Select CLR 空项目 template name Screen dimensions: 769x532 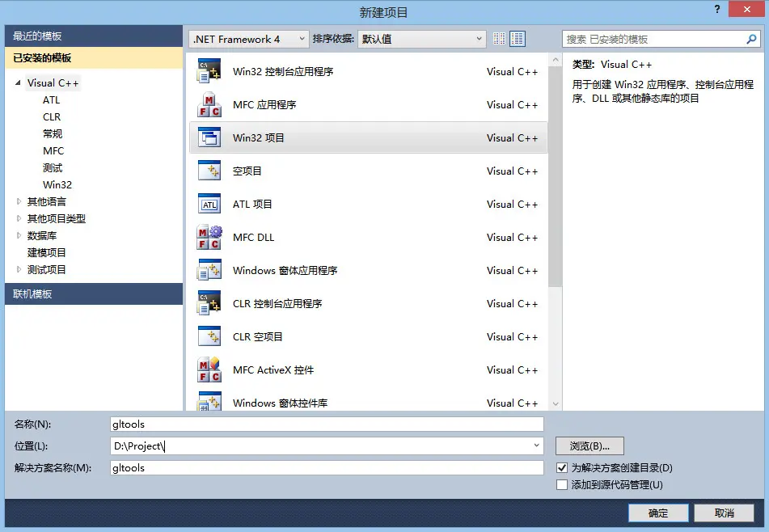click(257, 337)
